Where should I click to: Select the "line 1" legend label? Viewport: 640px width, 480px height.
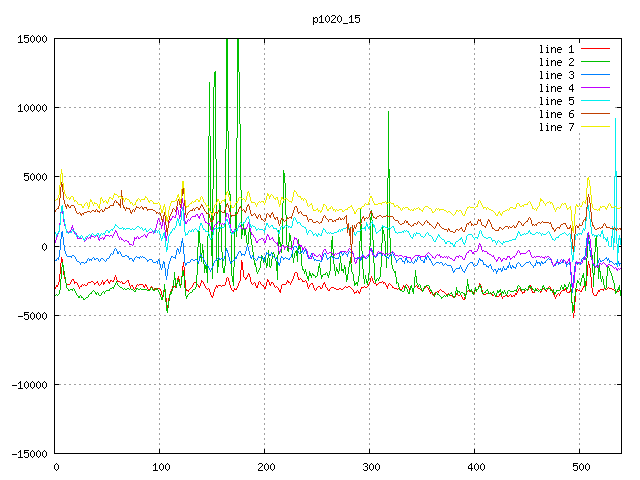tap(556, 49)
